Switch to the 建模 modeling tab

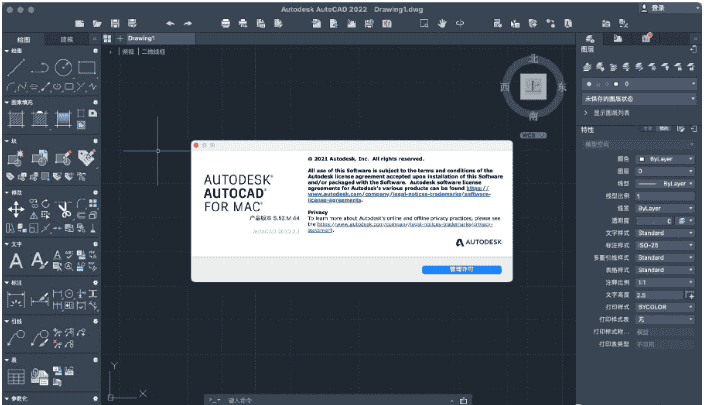(x=66, y=40)
